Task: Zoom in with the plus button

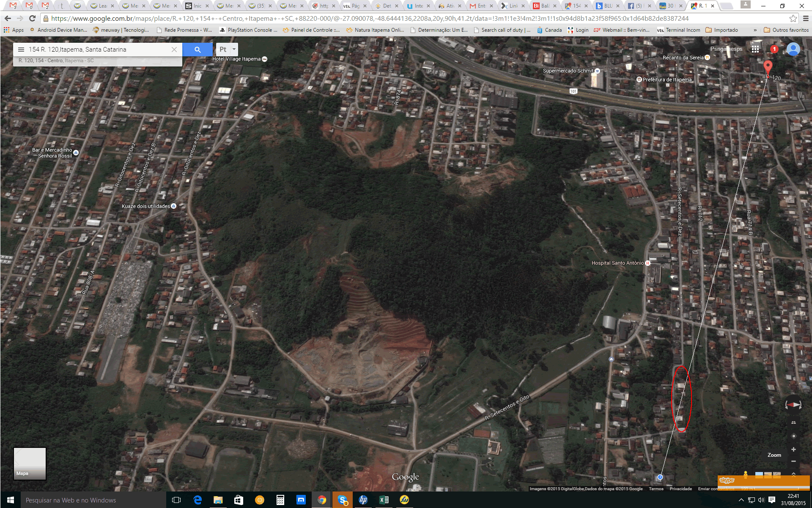Action: pyautogui.click(x=793, y=449)
